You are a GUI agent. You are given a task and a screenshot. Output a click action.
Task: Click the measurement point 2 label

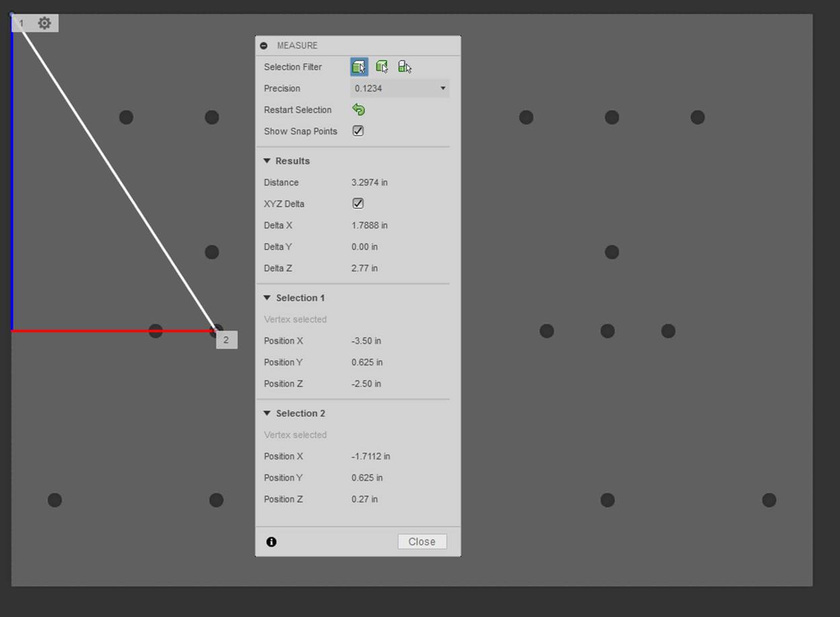point(226,340)
